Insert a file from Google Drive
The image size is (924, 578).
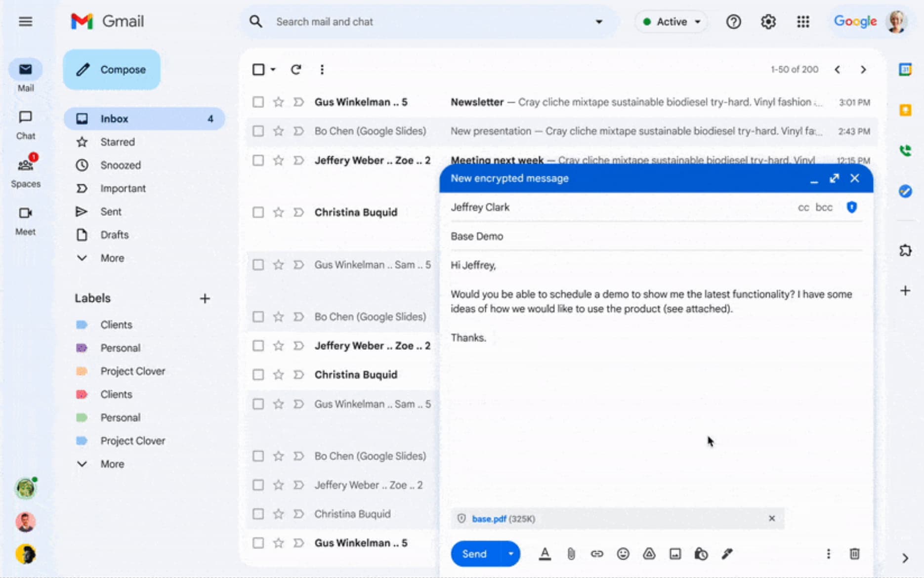[649, 554]
